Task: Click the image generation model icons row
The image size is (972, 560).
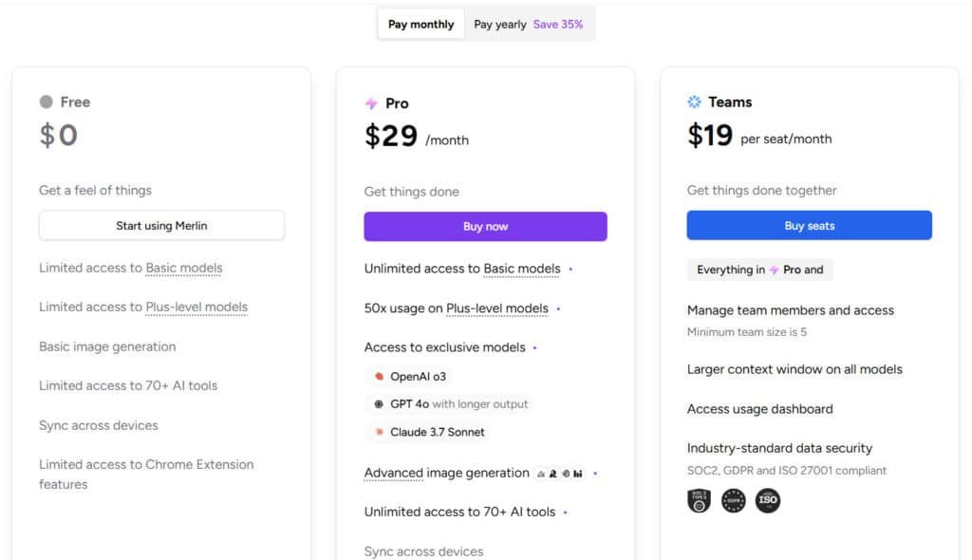Action: coord(559,473)
